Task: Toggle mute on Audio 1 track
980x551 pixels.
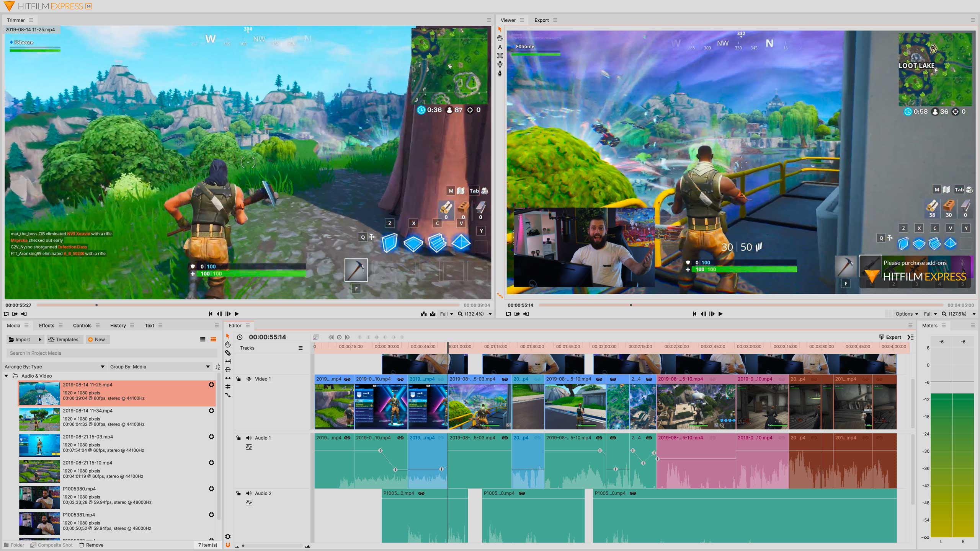Action: (249, 437)
